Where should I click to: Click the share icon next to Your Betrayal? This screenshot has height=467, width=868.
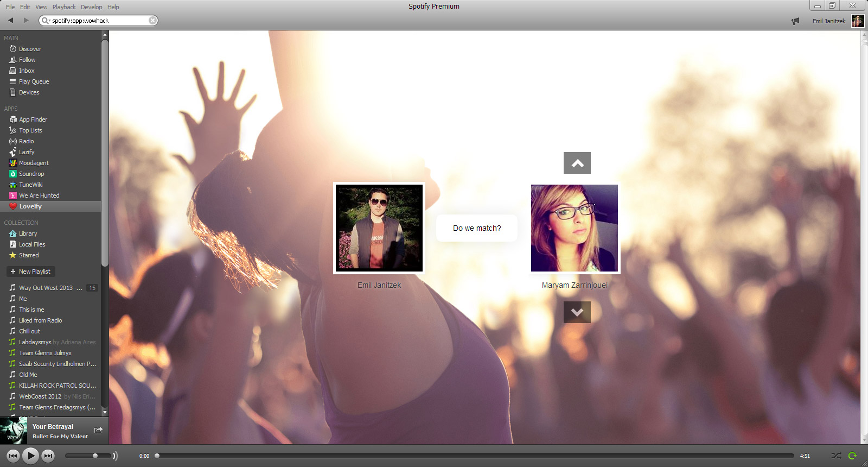[98, 430]
